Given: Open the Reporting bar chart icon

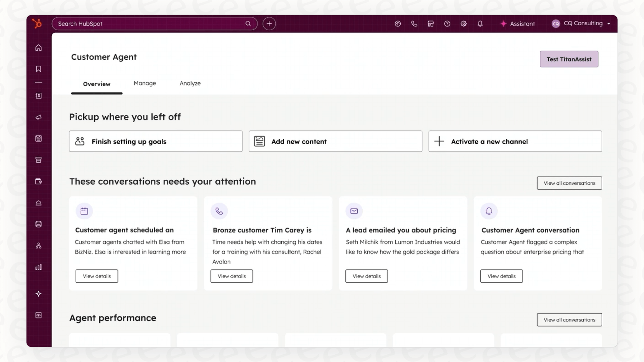Looking at the screenshot, I should click(38, 267).
